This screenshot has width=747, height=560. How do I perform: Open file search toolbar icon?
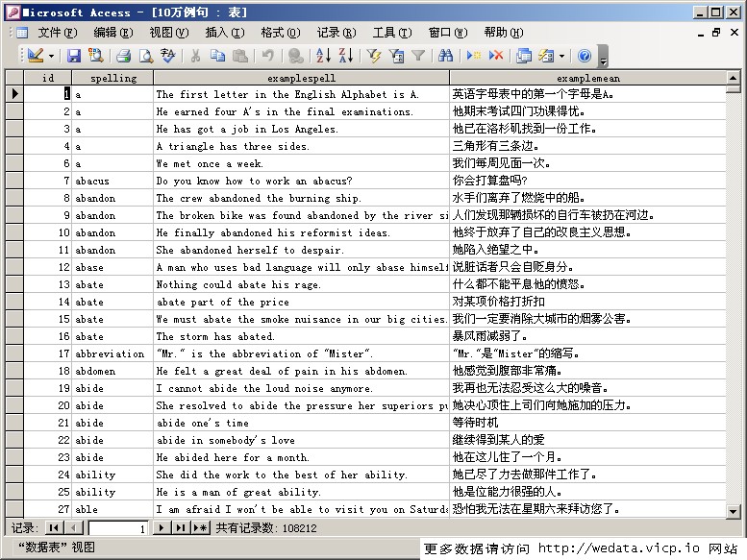click(96, 56)
